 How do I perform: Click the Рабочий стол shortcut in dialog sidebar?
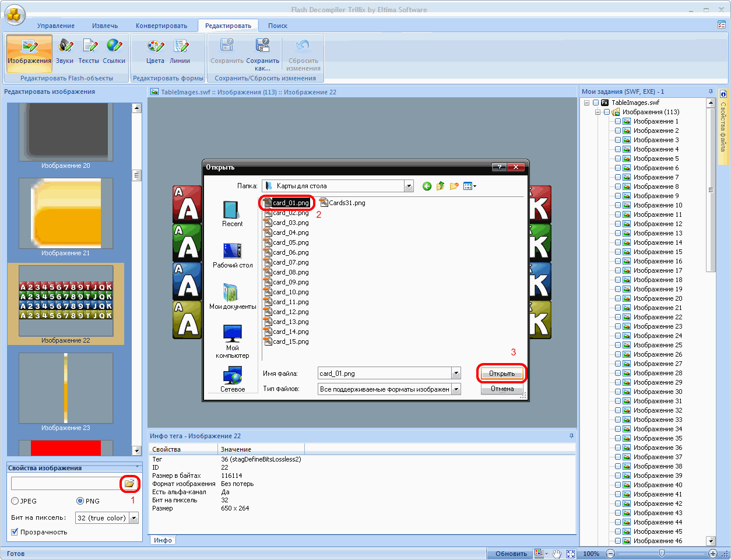(233, 255)
